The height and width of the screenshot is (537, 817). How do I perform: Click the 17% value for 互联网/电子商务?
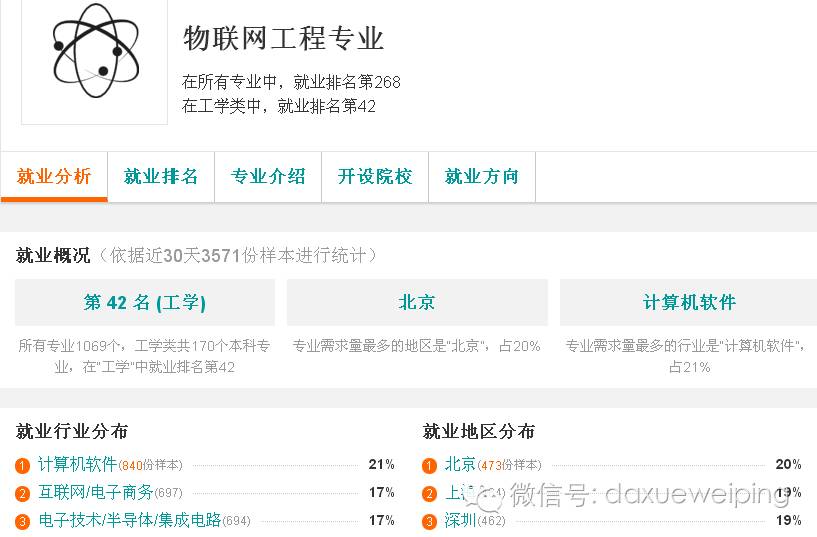381,492
